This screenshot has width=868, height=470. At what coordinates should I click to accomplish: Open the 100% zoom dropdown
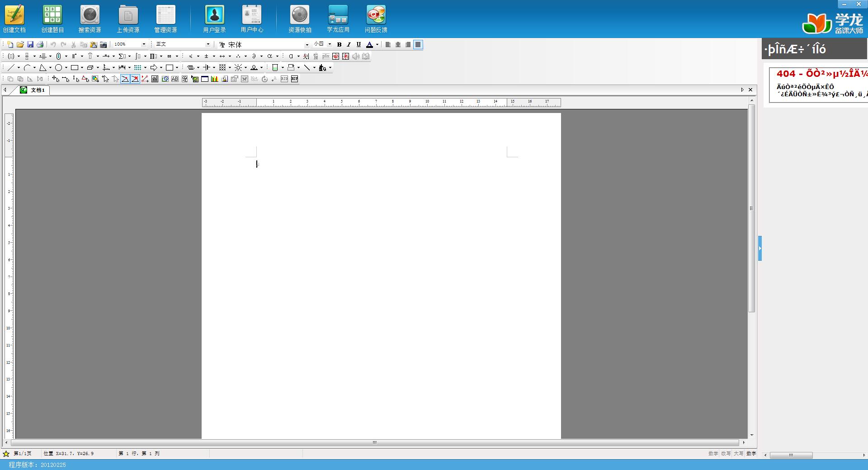(x=144, y=44)
